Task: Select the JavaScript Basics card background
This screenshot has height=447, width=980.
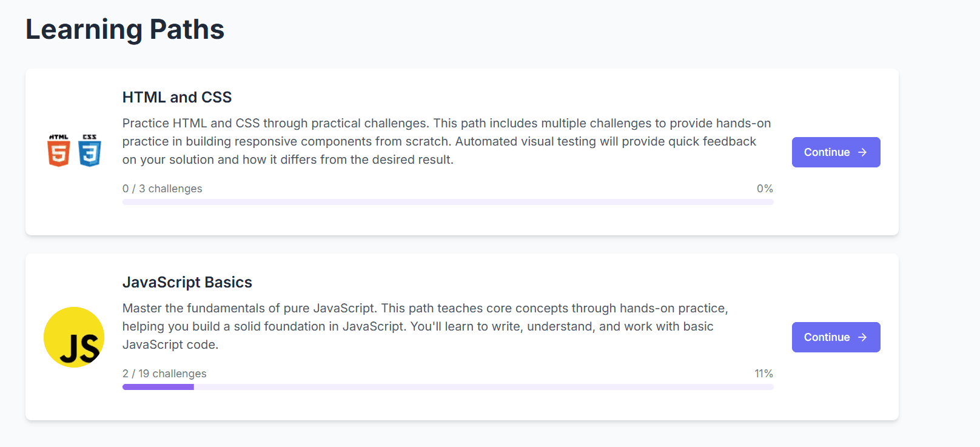Action: tap(462, 337)
